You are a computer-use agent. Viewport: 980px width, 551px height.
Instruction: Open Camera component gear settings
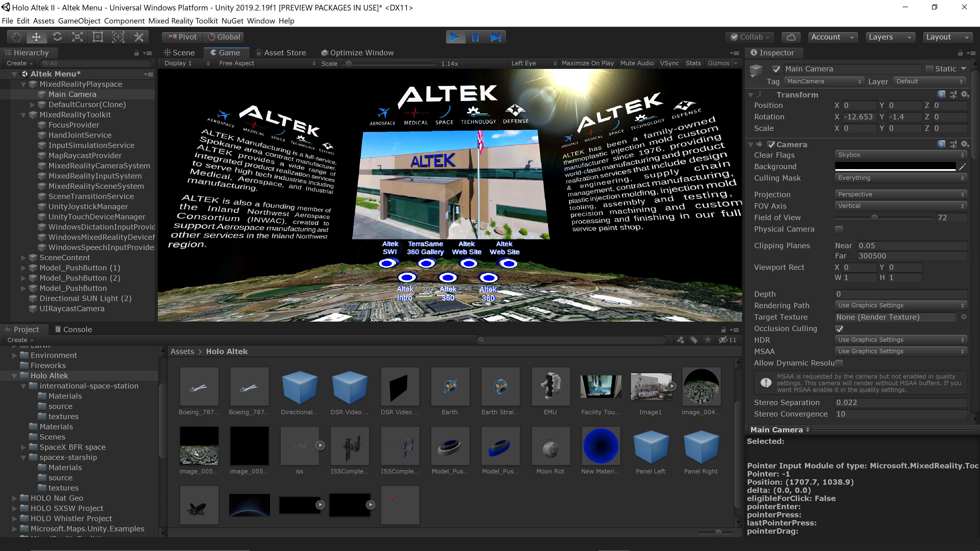[965, 144]
